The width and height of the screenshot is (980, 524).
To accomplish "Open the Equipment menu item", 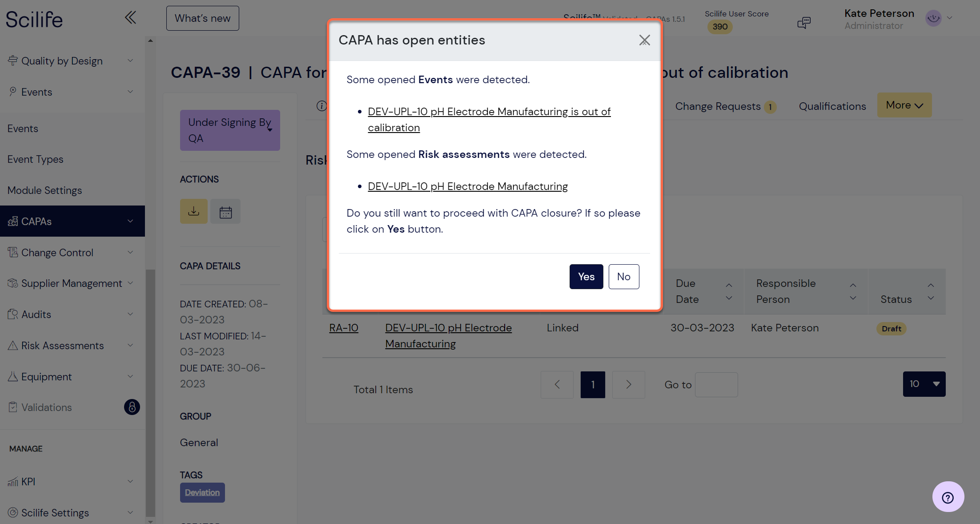I will pyautogui.click(x=72, y=376).
